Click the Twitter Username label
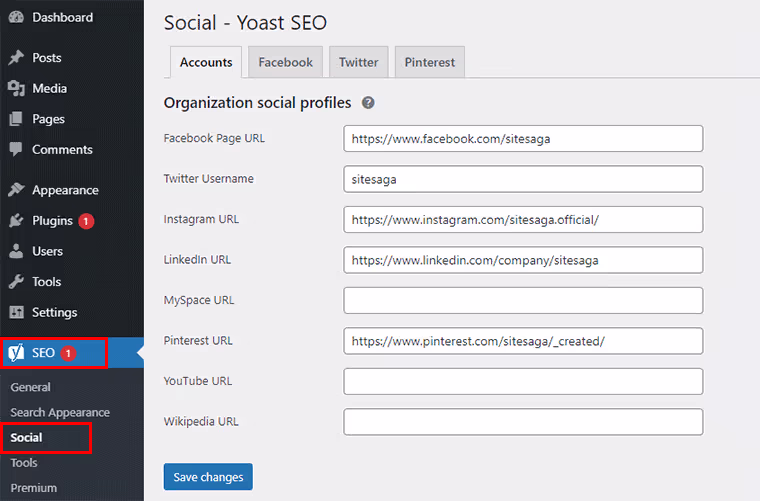This screenshot has width=760, height=501. [208, 178]
